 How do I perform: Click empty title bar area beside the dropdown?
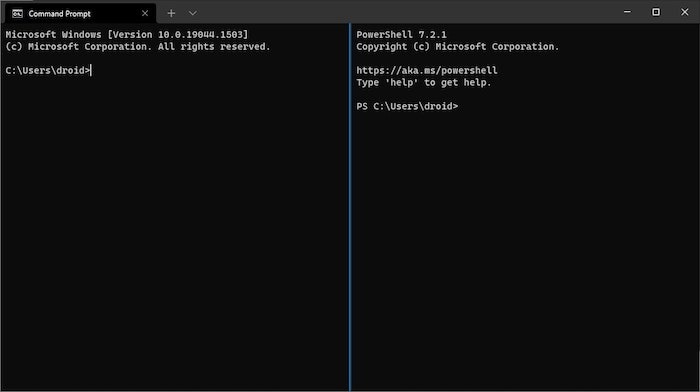tap(402, 12)
